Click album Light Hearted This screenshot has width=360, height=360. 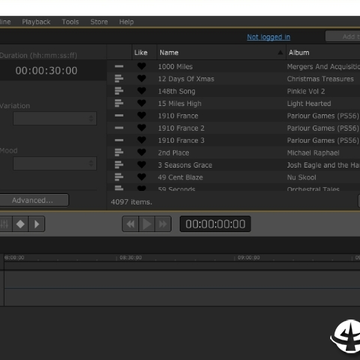309,104
